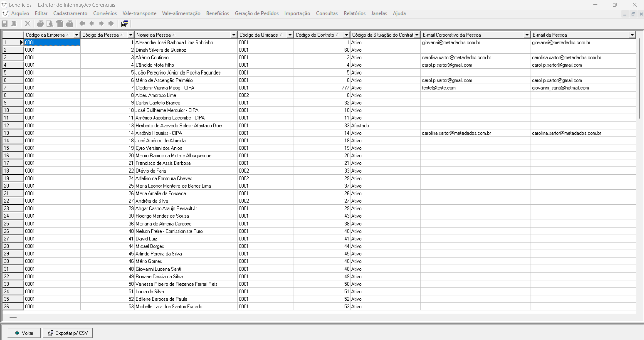Click name cell Dinah Silveira de Queiroz
Viewport: 644px width, 340px height.
(x=186, y=50)
